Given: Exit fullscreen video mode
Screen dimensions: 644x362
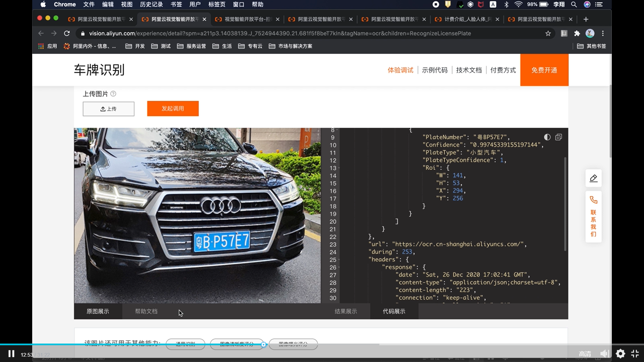Looking at the screenshot, I should 635,354.
